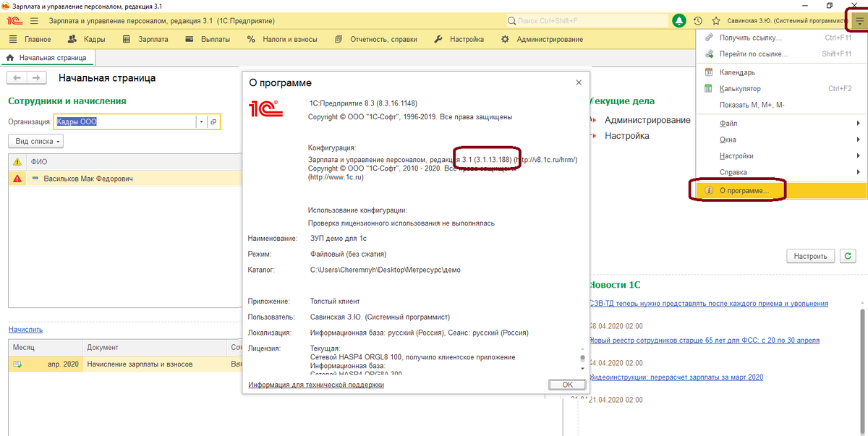This screenshot has height=436, width=868.
Task: Select Получить ссылку menu item
Action: tap(781, 38)
